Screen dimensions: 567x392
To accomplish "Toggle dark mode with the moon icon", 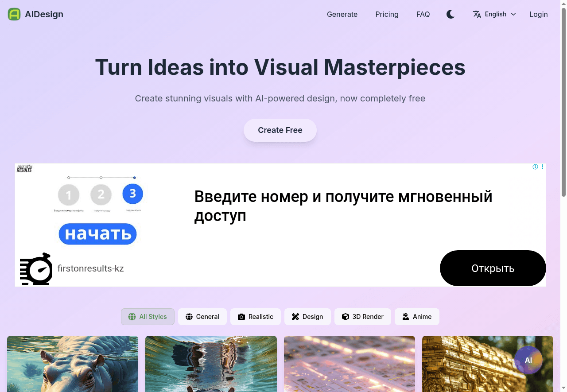I will pyautogui.click(x=450, y=14).
